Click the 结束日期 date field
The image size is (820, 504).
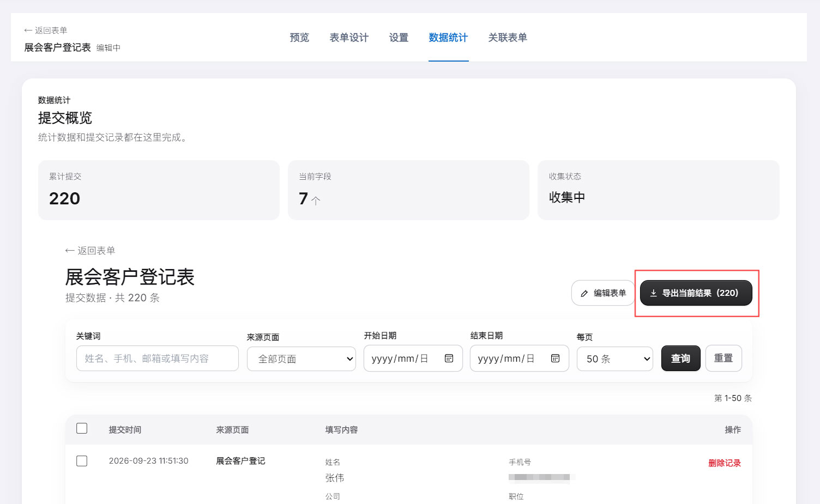520,359
